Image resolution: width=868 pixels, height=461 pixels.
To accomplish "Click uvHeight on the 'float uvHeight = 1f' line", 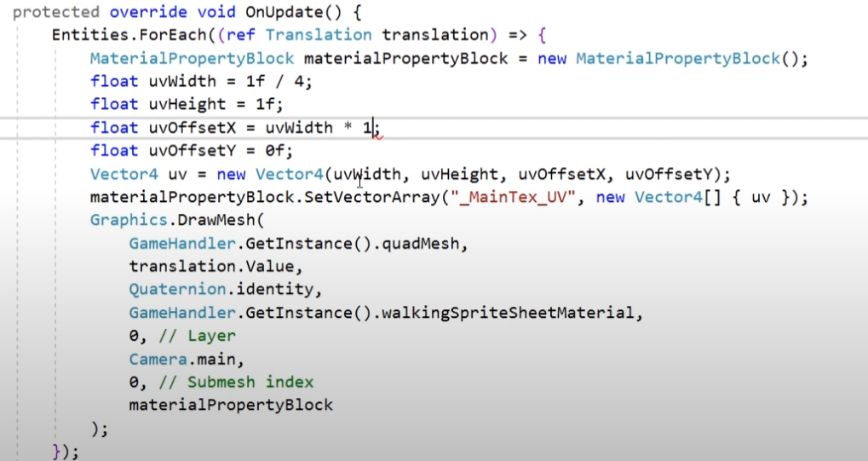I will point(187,104).
